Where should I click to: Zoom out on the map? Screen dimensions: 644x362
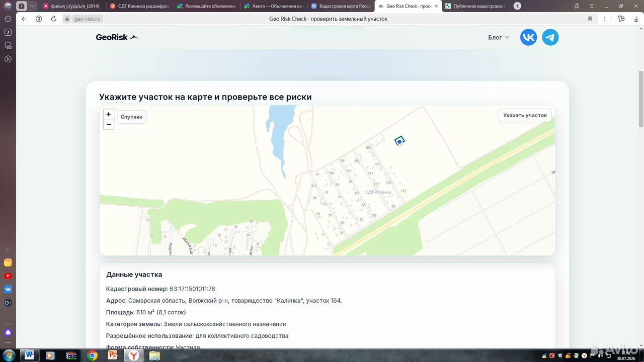point(108,124)
